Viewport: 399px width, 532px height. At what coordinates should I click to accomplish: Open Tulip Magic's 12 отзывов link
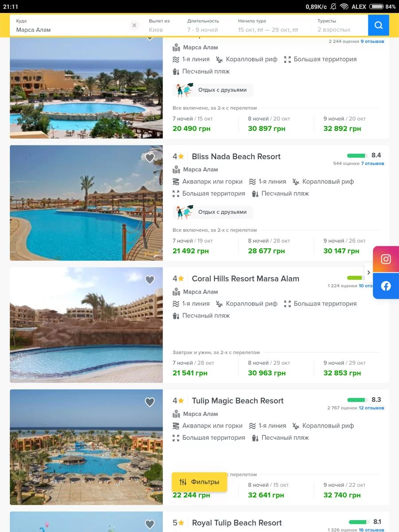click(372, 408)
